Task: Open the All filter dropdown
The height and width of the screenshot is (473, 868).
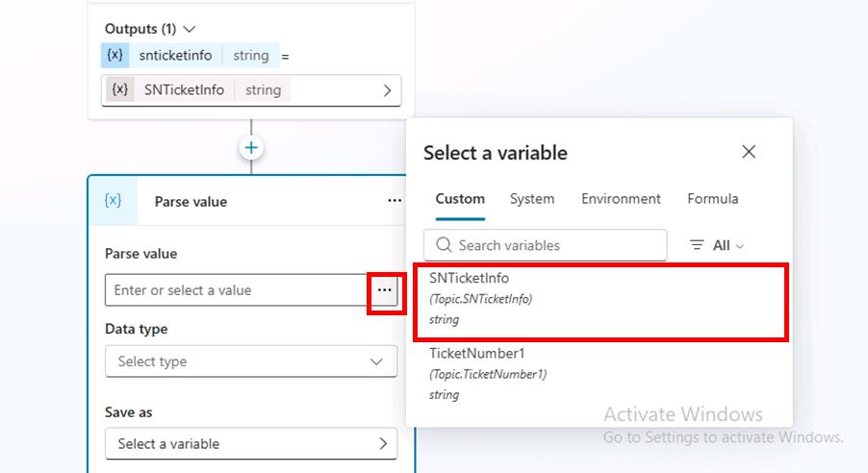Action: pyautogui.click(x=728, y=245)
